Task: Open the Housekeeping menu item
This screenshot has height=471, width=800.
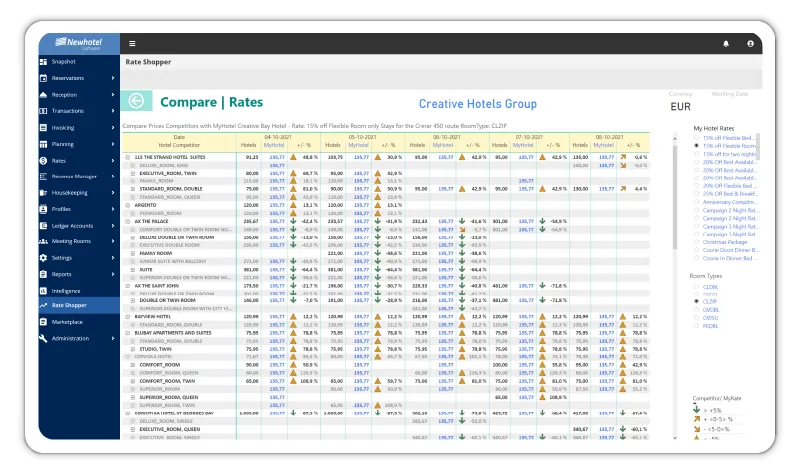Action: coord(70,192)
